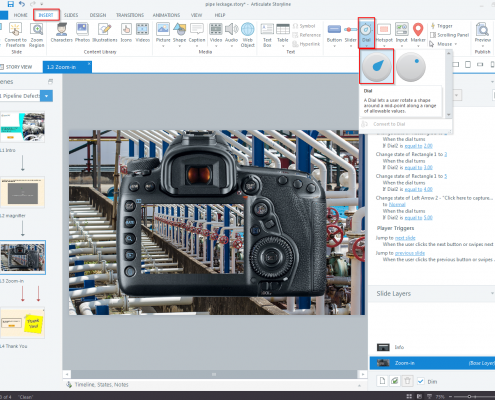Insert a Marker from the ribbon
This screenshot has height=400, width=495.
[x=418, y=33]
